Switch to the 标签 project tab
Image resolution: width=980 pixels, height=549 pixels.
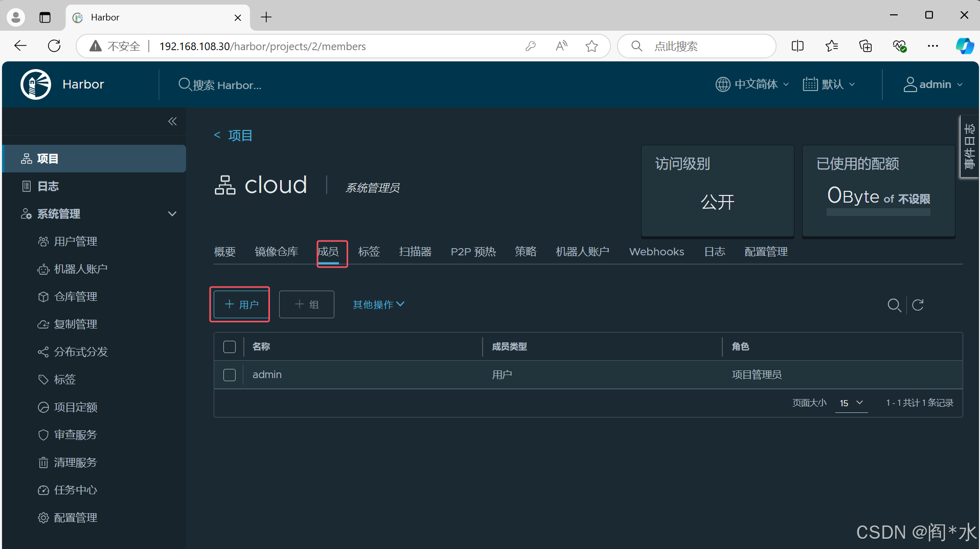tap(369, 252)
